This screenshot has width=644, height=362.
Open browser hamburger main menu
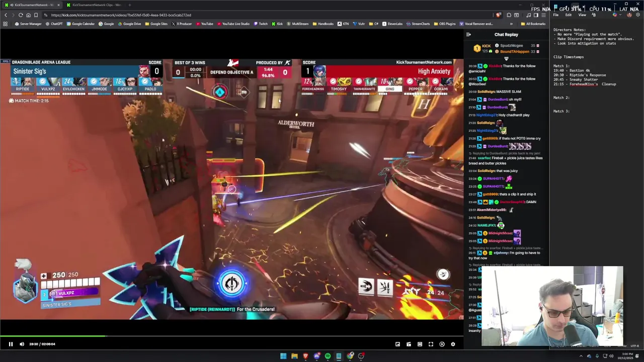(x=543, y=15)
